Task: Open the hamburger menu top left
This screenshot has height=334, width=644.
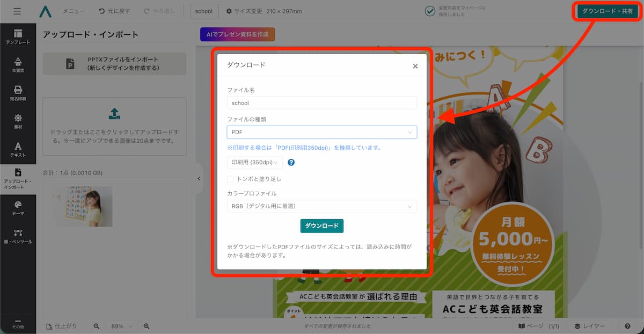Action: pyautogui.click(x=17, y=11)
